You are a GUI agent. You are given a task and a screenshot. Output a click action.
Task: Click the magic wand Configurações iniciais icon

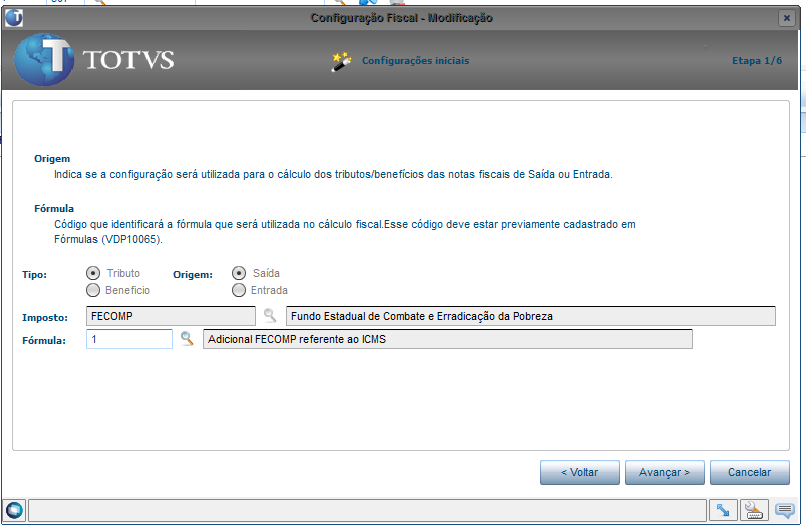tap(341, 61)
